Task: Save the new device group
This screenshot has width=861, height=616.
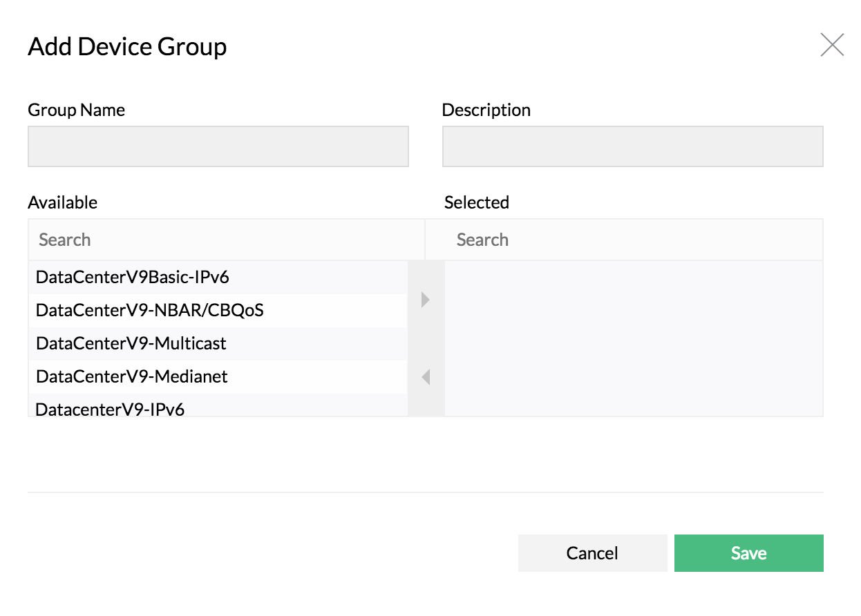Action: pos(748,553)
